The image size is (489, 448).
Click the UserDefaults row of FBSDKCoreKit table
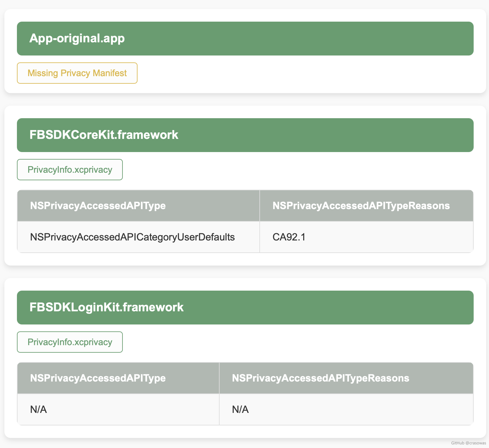pos(245,237)
